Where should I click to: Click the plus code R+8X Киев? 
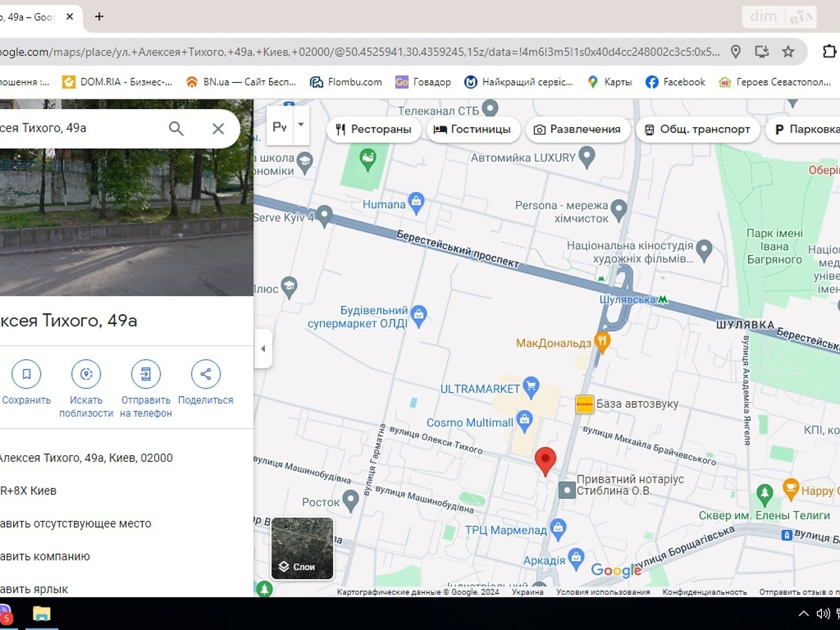click(28, 491)
